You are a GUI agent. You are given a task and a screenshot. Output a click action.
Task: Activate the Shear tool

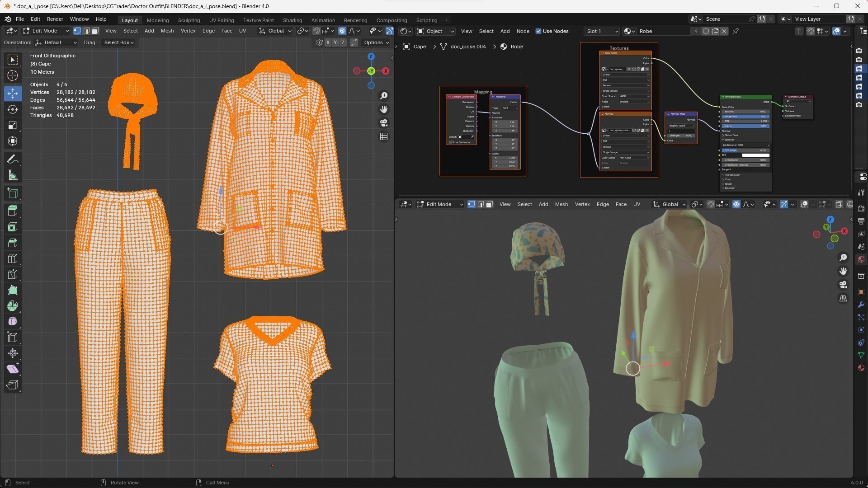point(13,369)
